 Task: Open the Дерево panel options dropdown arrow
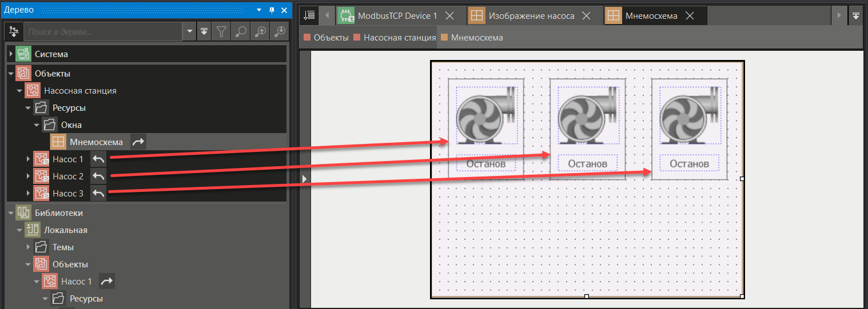[259, 10]
